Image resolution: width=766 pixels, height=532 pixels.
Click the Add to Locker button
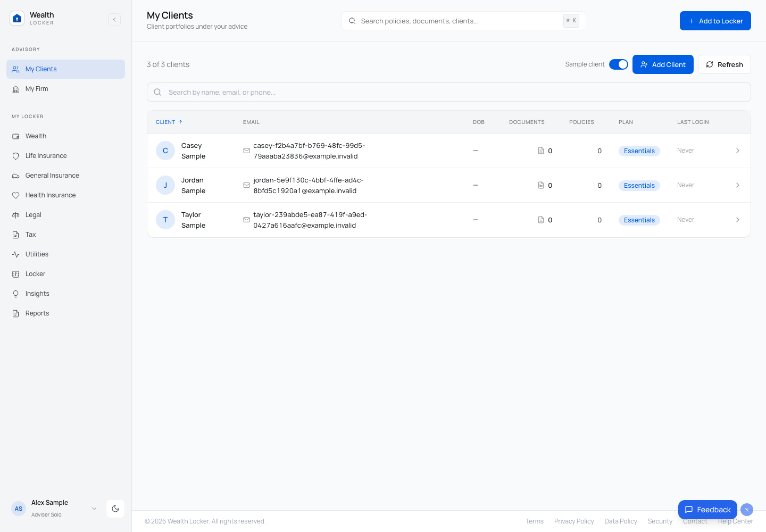click(x=715, y=21)
